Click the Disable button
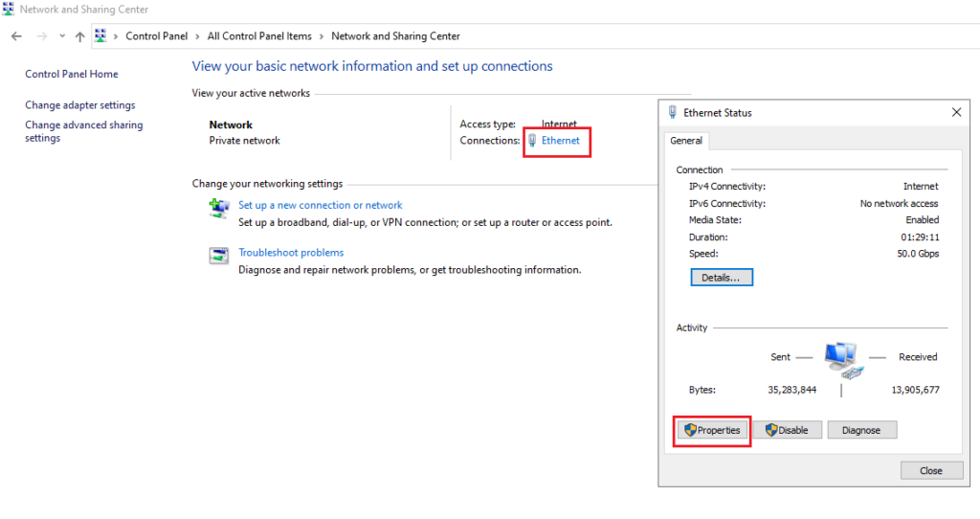The width and height of the screenshot is (980, 519). click(787, 430)
